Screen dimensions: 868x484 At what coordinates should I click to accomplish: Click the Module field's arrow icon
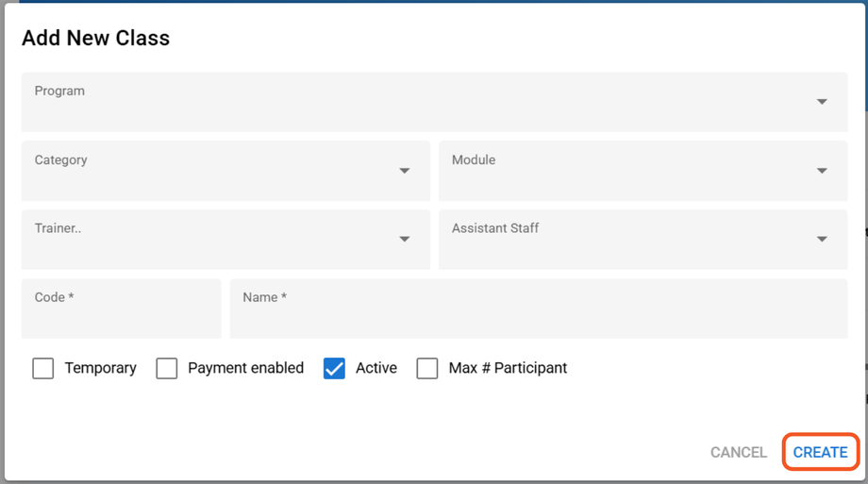click(x=822, y=171)
